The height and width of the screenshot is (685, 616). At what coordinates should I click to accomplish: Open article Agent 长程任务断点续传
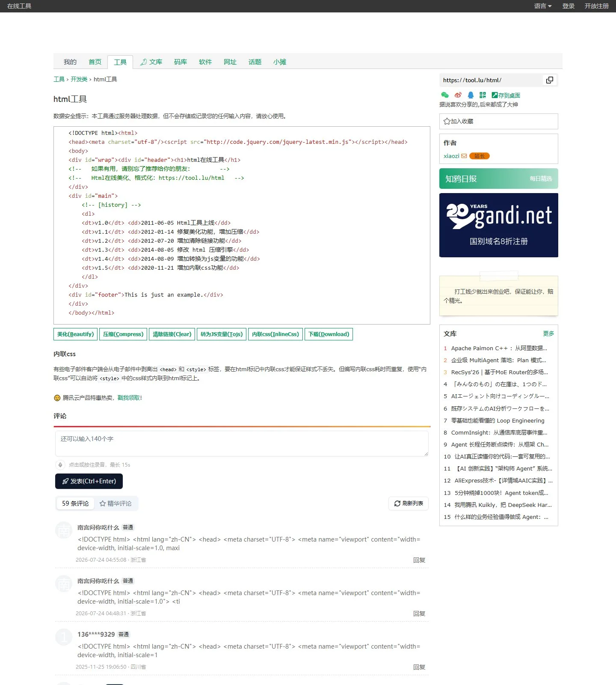(500, 444)
